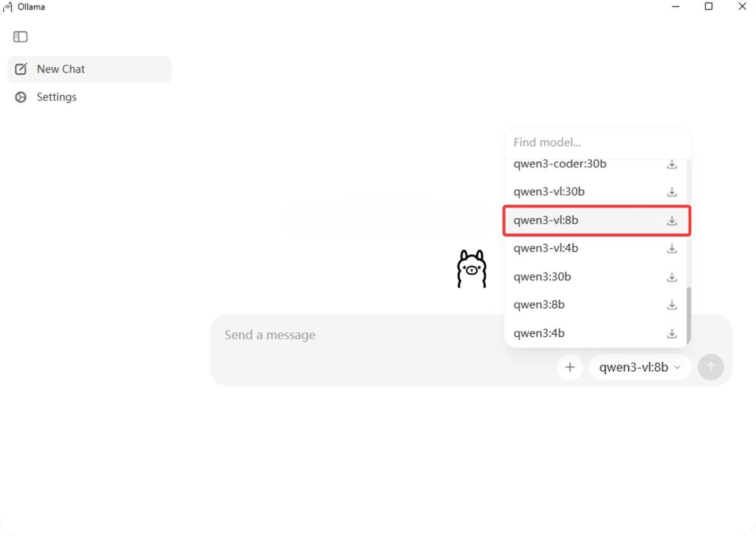The width and height of the screenshot is (756, 536).
Task: Click the download icon for qwen3-coder:30b
Action: coord(672,164)
